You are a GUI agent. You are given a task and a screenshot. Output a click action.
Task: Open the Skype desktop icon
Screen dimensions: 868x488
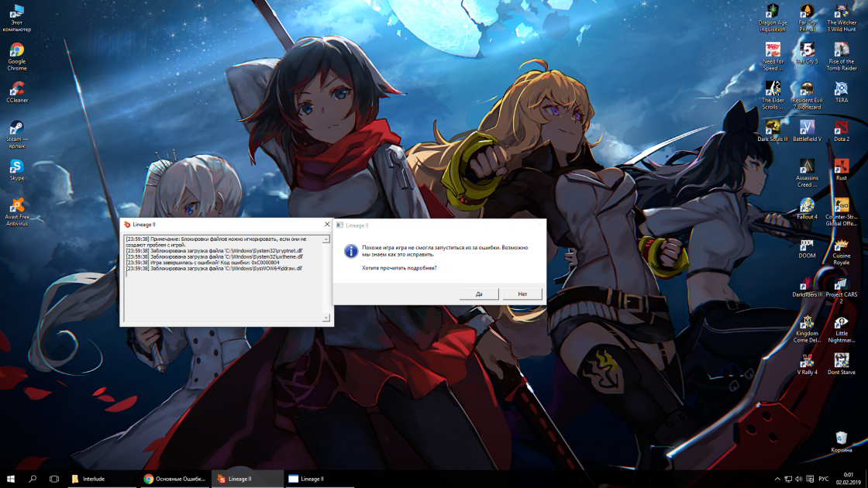tap(16, 167)
